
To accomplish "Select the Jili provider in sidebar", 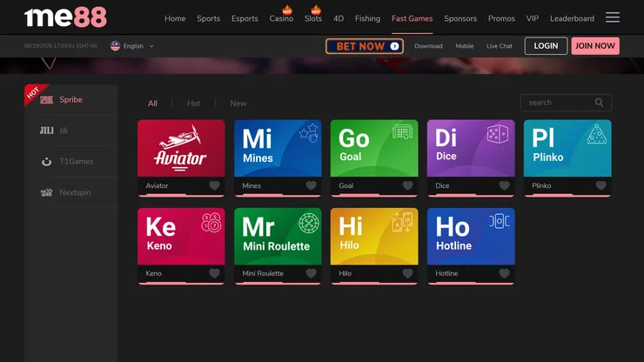I will click(71, 131).
